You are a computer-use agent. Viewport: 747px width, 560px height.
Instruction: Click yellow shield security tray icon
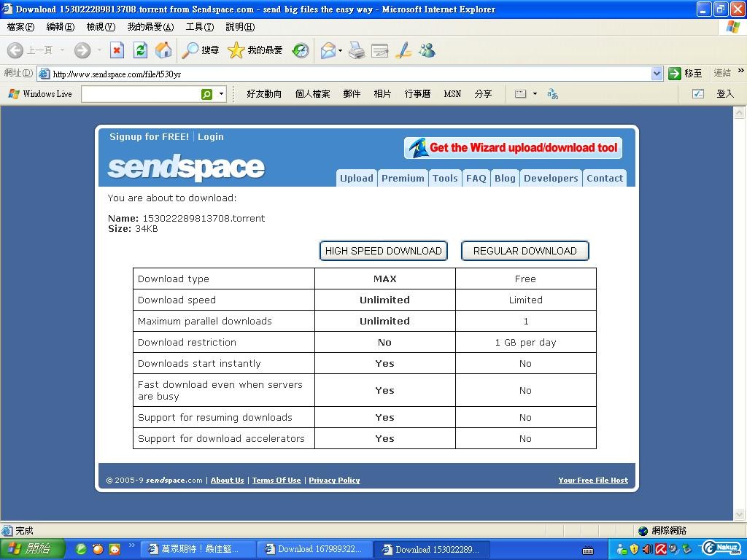click(x=634, y=549)
